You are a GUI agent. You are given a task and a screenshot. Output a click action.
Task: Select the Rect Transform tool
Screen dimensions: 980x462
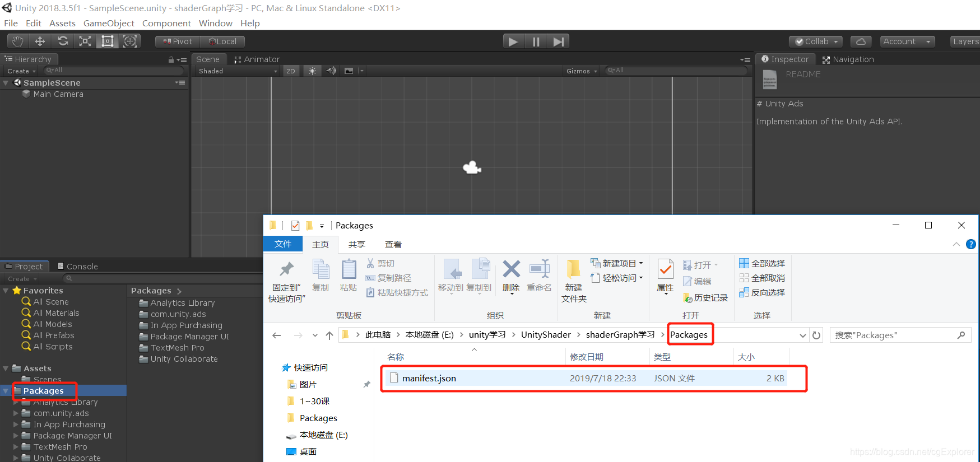point(108,41)
